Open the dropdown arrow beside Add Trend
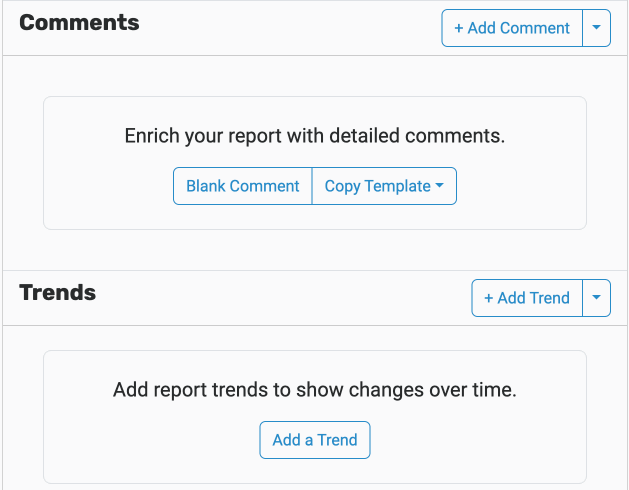 click(x=597, y=298)
